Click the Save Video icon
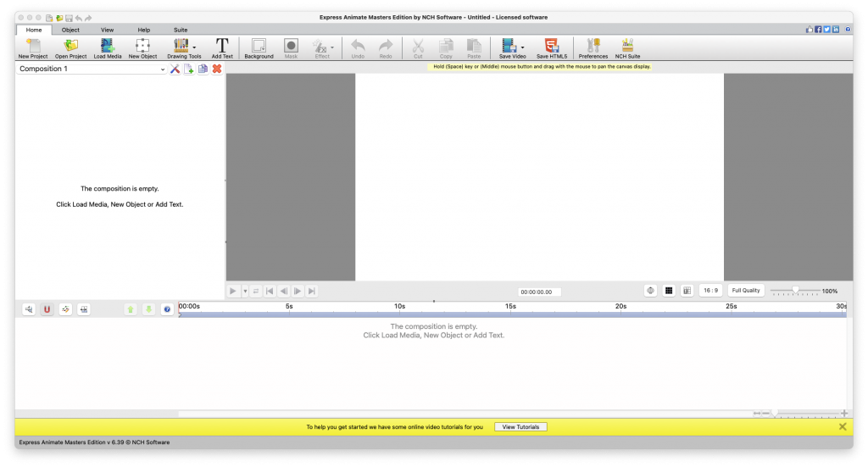 click(509, 46)
